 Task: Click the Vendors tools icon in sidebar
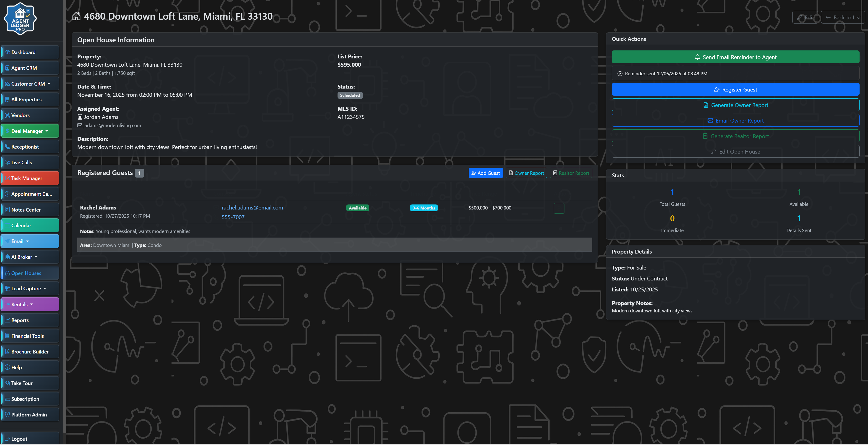click(x=7, y=115)
